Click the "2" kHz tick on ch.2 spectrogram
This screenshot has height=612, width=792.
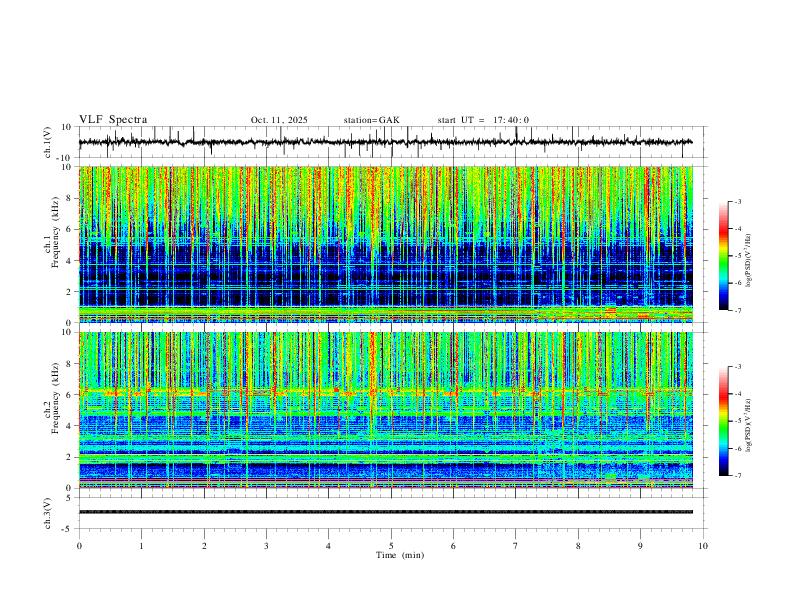[x=69, y=457]
